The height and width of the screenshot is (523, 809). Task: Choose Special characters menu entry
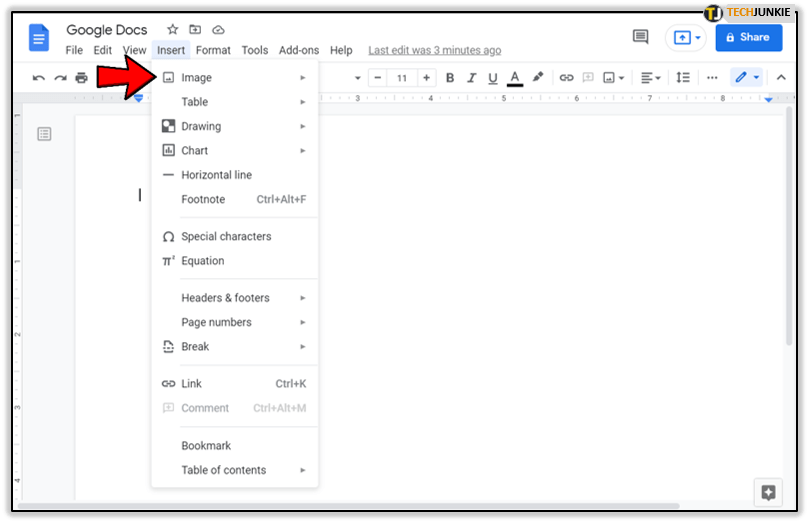[x=226, y=237]
